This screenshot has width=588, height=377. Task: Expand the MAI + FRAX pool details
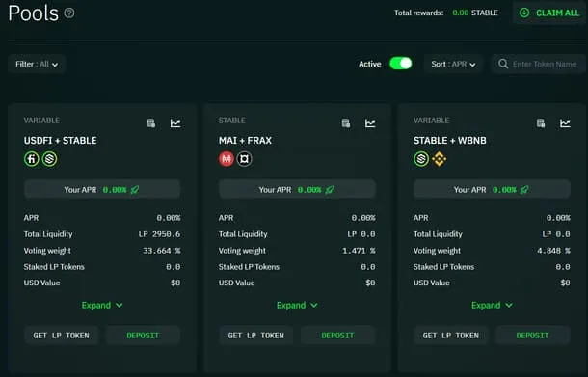[x=297, y=305]
